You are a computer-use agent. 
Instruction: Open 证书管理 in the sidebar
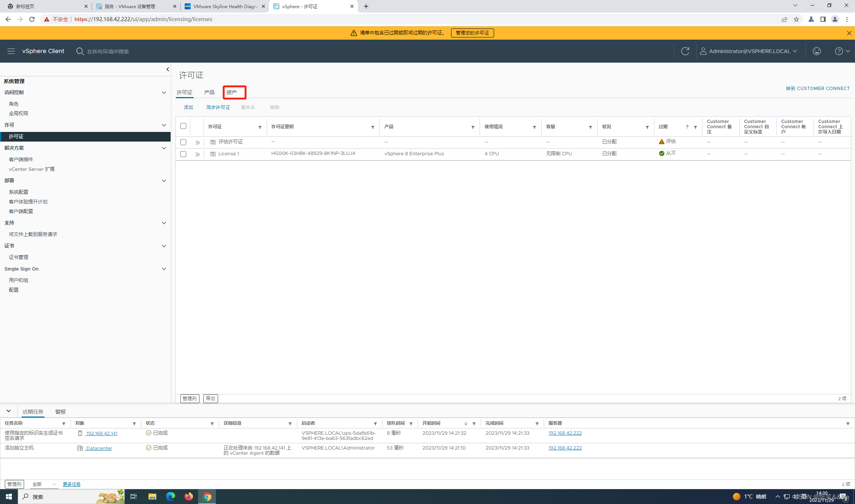tap(19, 258)
